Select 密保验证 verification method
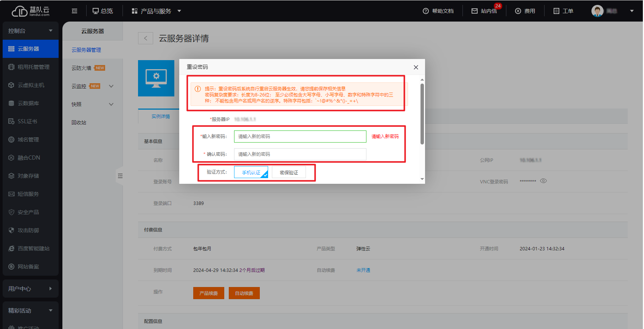644x329 pixels. [289, 172]
